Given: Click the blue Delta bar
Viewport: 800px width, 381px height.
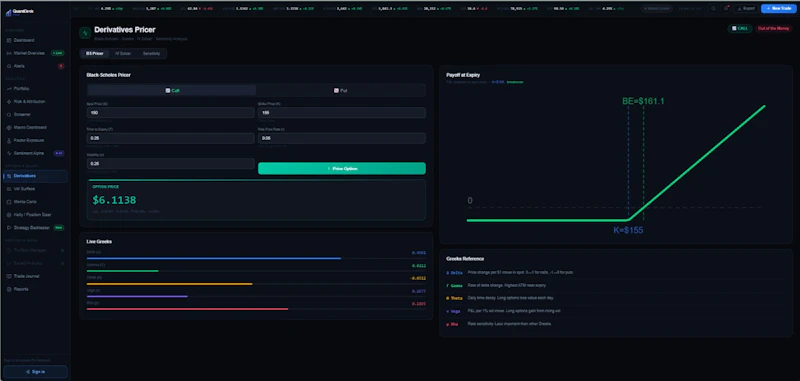Looking at the screenshot, I should [214, 258].
